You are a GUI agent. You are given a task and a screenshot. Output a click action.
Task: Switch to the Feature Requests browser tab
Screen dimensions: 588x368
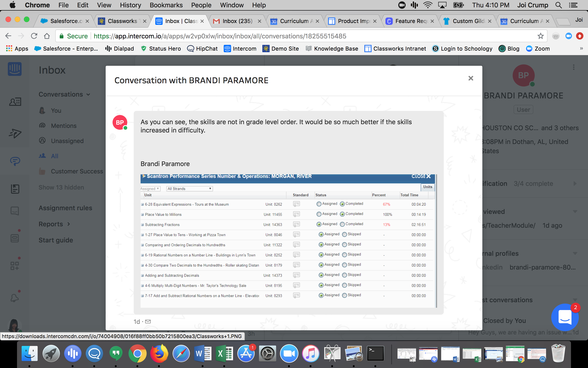coord(410,21)
